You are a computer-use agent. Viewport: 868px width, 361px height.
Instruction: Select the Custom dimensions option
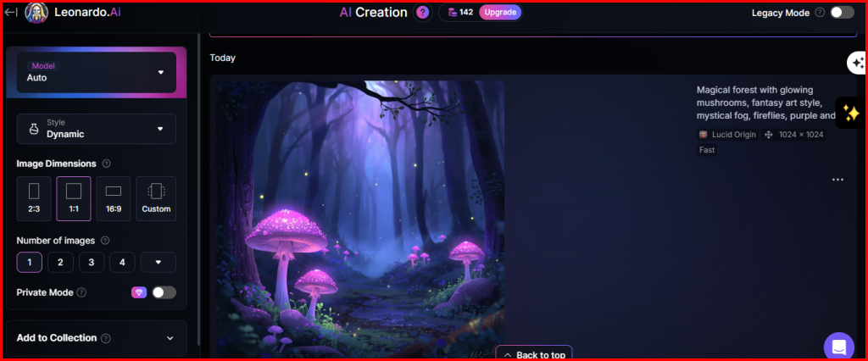[156, 199]
